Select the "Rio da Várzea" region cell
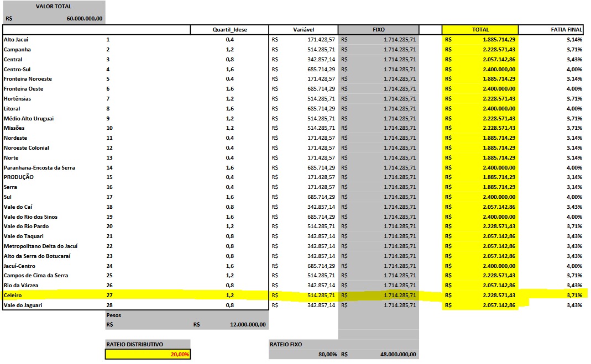This screenshot has width=591, height=364. tap(20, 286)
